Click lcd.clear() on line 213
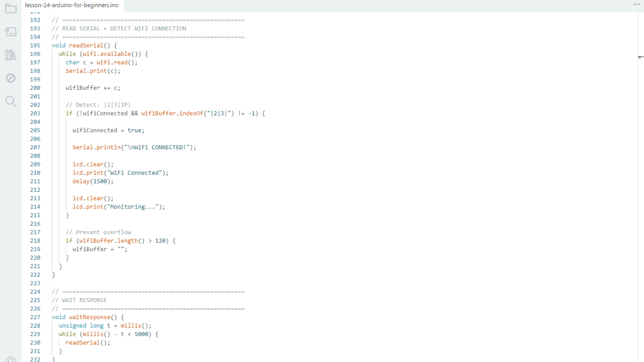644x362 pixels. pos(93,198)
